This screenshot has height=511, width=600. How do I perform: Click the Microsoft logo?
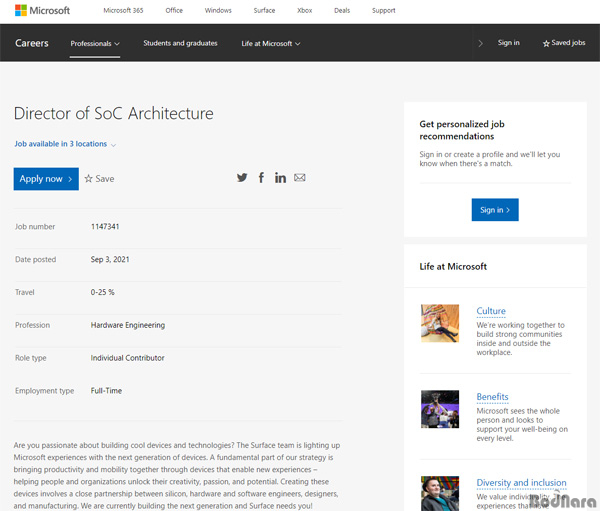click(x=42, y=10)
